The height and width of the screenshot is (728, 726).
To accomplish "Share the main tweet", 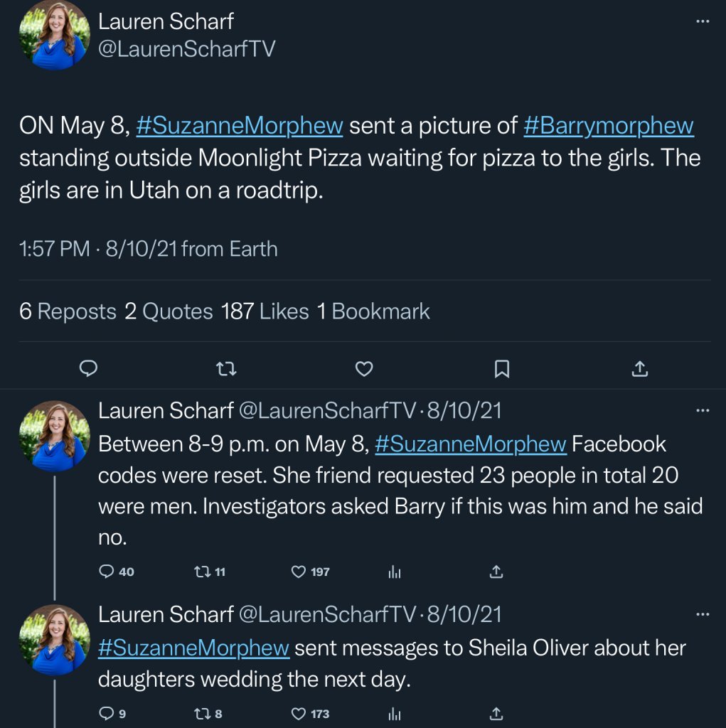I will tap(639, 368).
